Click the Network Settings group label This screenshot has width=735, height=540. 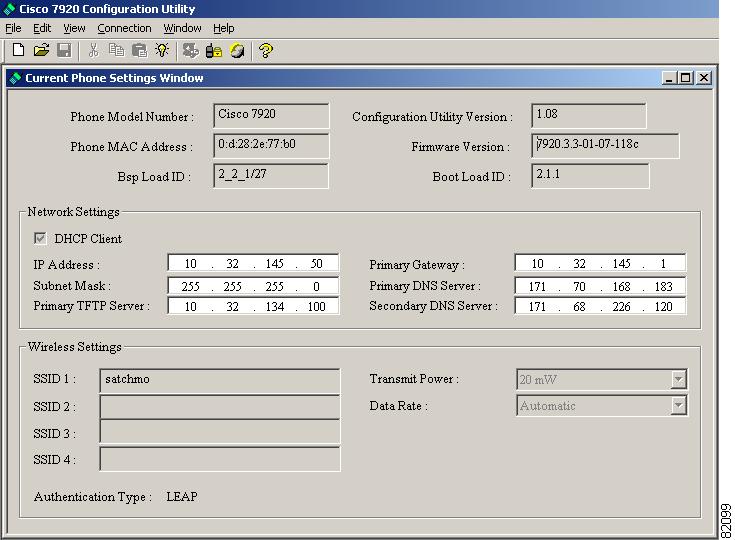pos(74,212)
